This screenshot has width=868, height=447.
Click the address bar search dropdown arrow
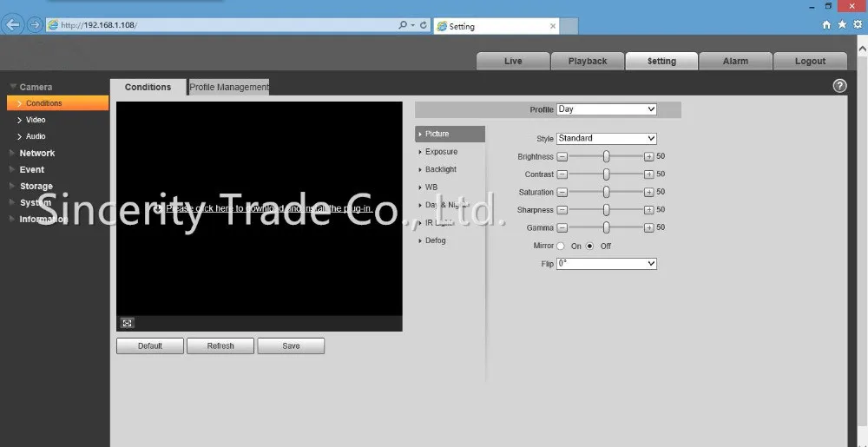413,25
